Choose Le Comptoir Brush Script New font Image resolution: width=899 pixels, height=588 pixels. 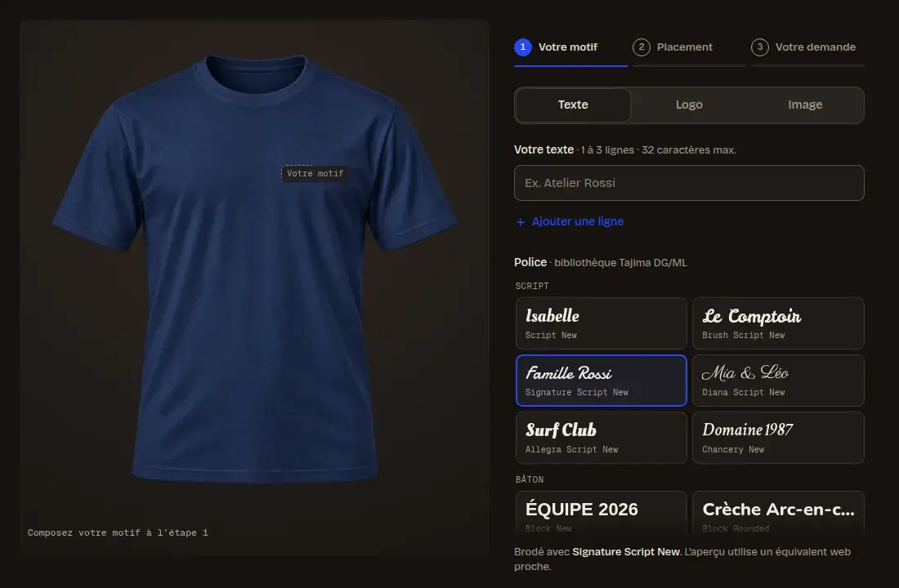point(778,323)
